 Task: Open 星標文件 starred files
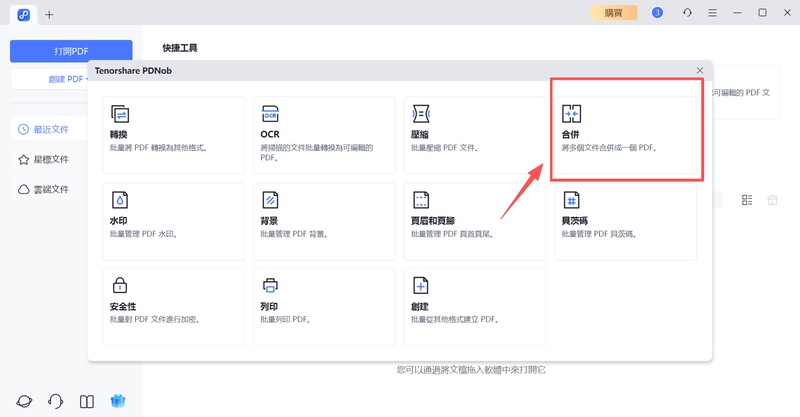(45, 159)
